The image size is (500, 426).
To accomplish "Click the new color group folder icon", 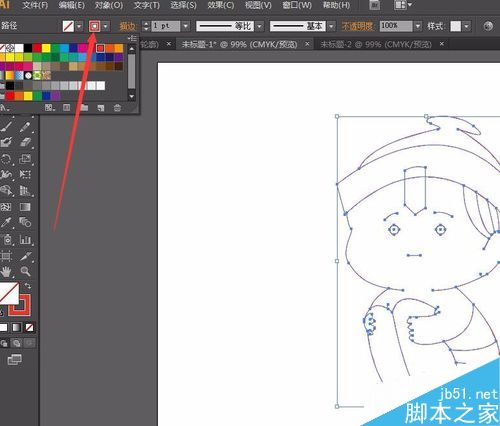I will [84, 108].
